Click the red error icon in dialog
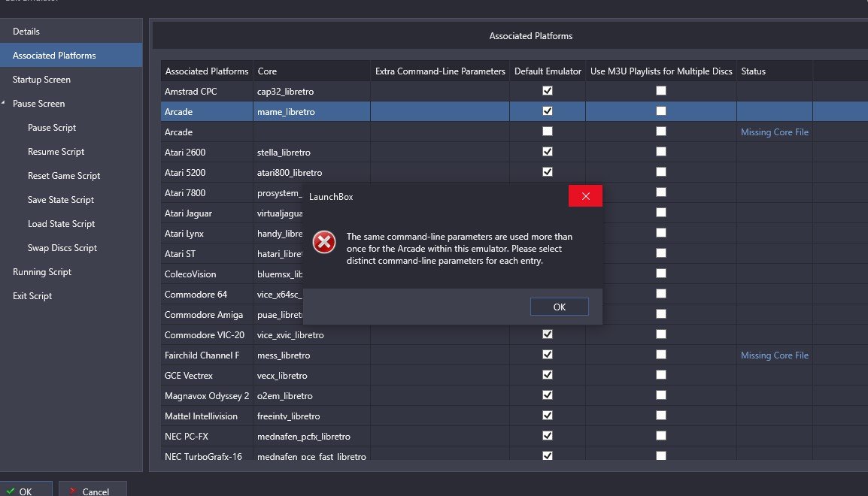 click(x=324, y=242)
